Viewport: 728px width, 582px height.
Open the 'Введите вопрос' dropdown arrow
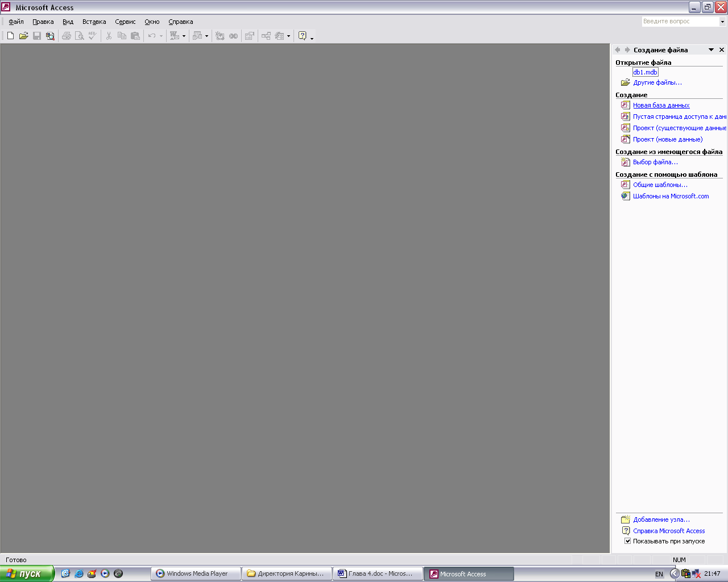point(722,22)
